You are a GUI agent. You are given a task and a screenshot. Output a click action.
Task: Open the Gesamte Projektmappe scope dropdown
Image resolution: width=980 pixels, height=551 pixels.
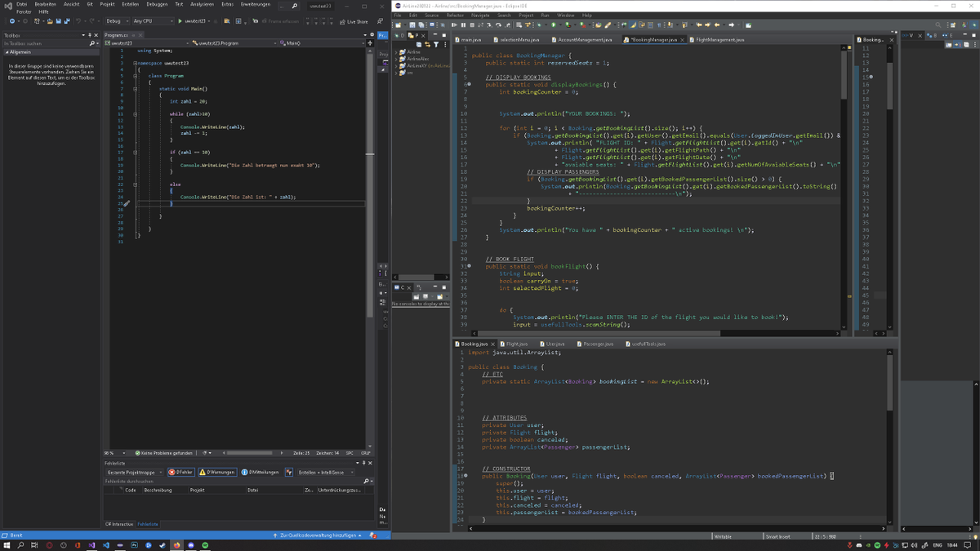(134, 472)
